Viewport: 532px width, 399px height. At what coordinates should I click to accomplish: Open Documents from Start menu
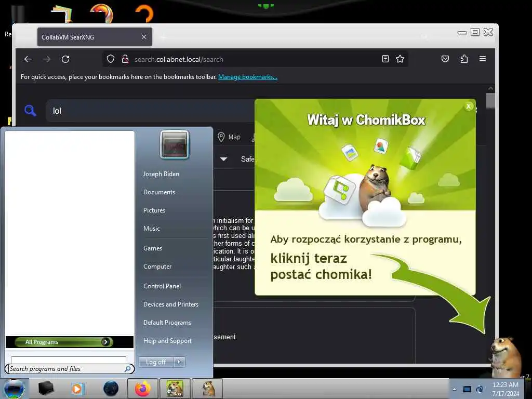coord(159,192)
